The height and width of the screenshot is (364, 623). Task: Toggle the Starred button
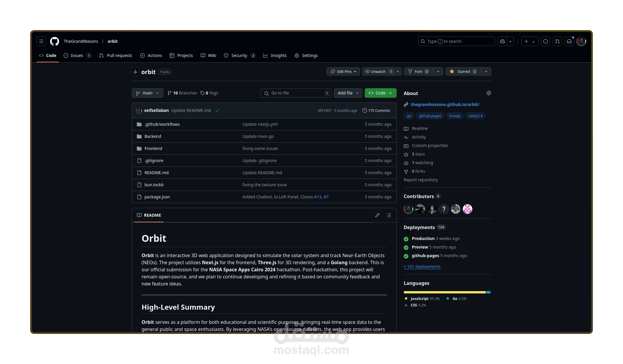coord(463,71)
